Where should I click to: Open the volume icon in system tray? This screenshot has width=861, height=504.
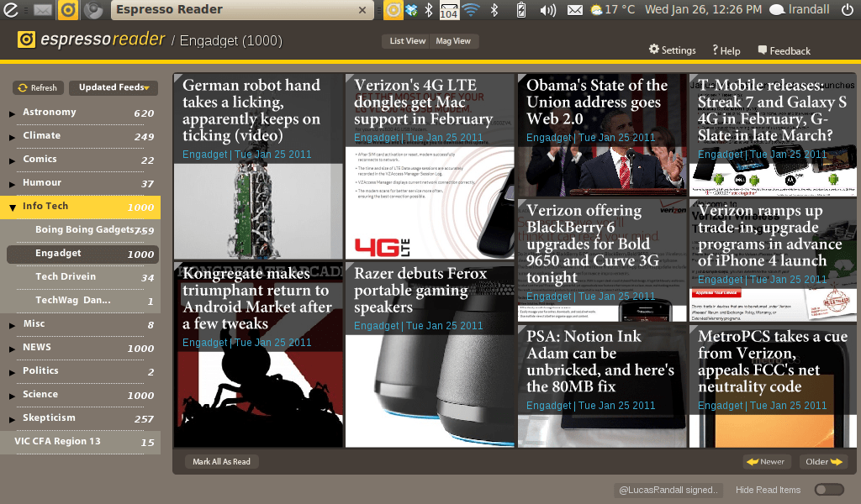pos(547,10)
